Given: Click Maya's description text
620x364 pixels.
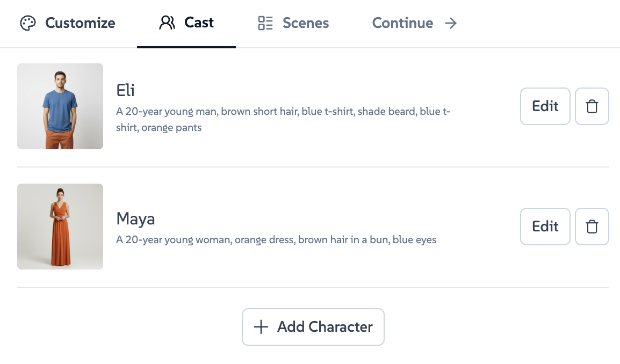Looking at the screenshot, I should (276, 240).
